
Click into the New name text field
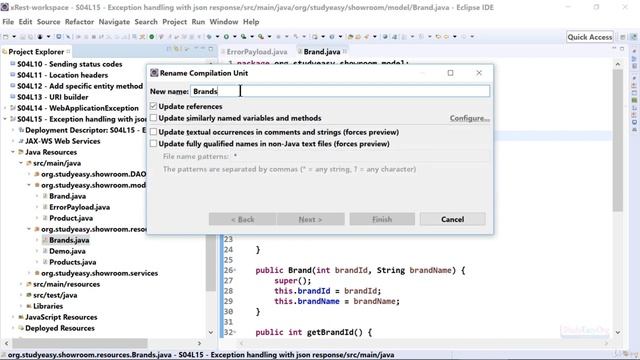[x=340, y=91]
